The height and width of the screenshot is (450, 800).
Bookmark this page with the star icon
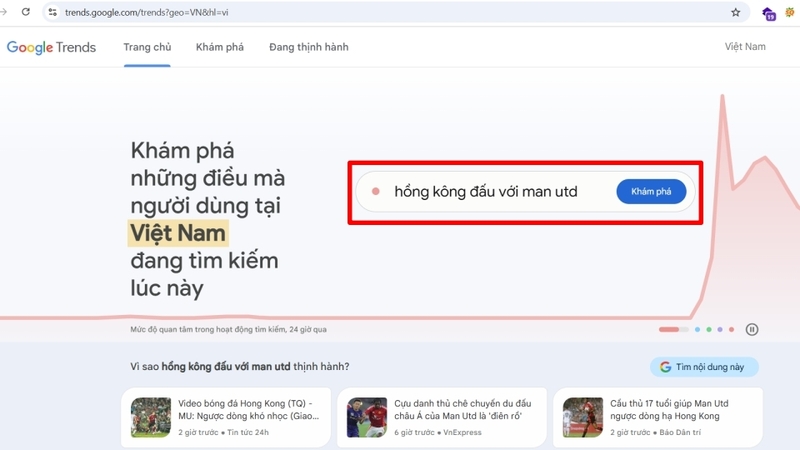(x=735, y=12)
